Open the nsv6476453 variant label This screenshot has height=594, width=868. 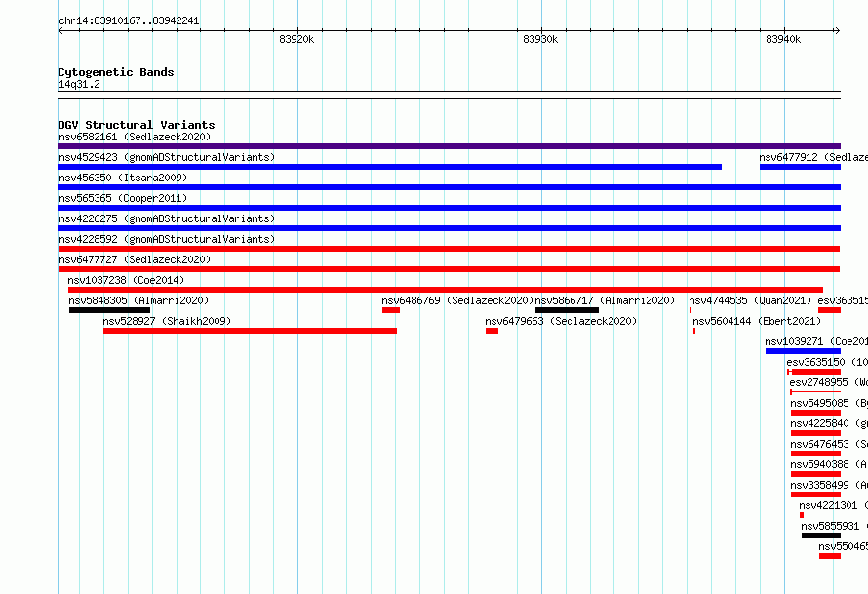point(829,444)
